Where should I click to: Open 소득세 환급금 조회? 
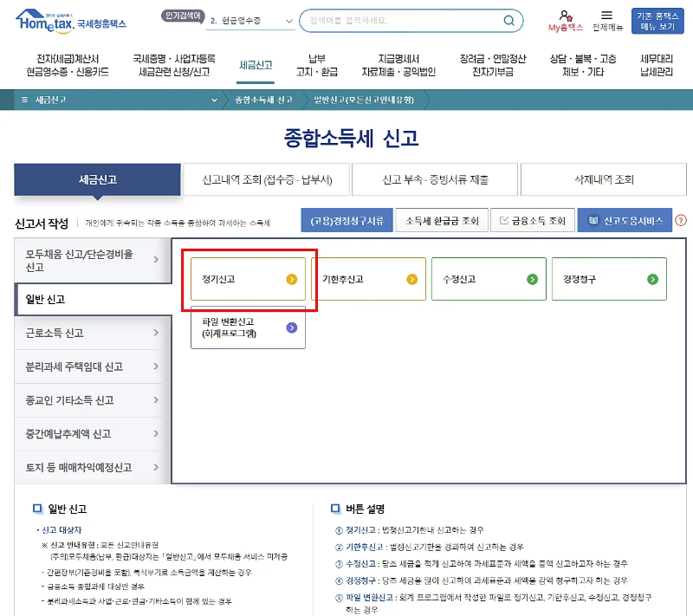tap(443, 221)
